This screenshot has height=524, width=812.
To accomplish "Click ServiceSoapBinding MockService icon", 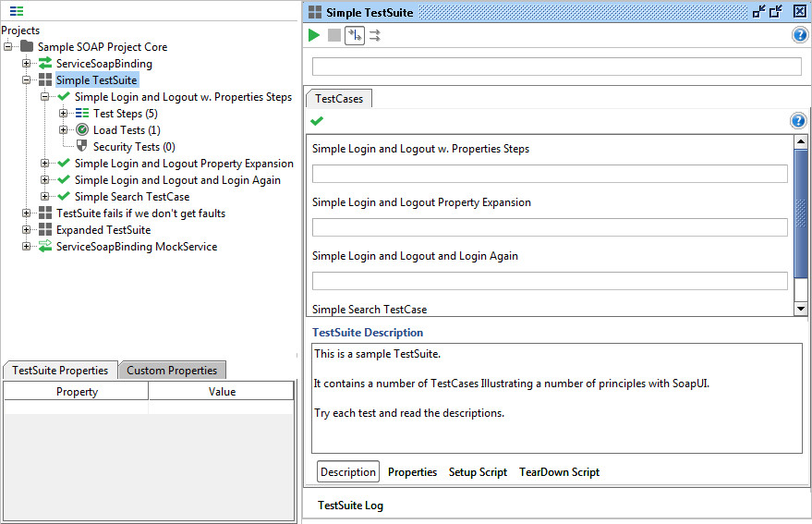I will pyautogui.click(x=45, y=246).
